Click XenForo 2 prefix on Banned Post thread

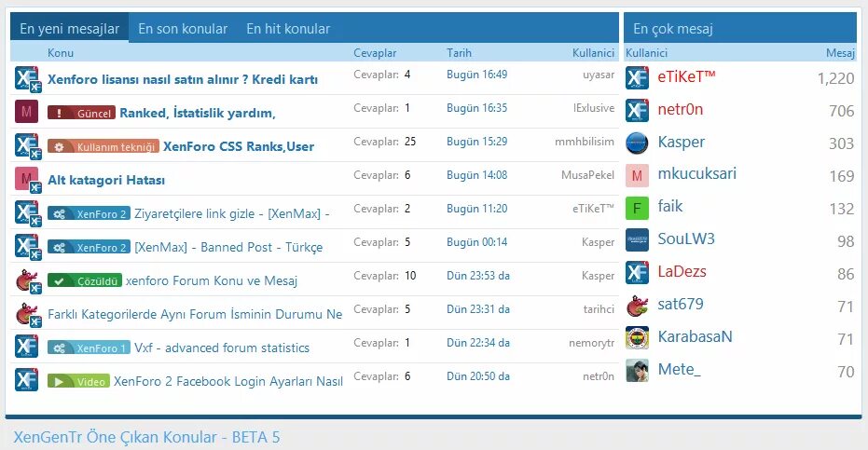[x=89, y=248]
